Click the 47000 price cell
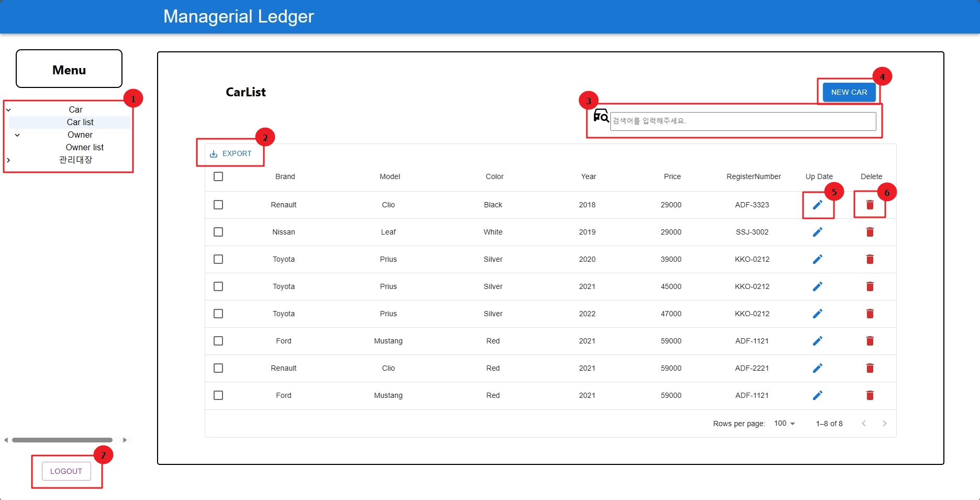Viewport: 980px width, 500px height. [x=671, y=314]
